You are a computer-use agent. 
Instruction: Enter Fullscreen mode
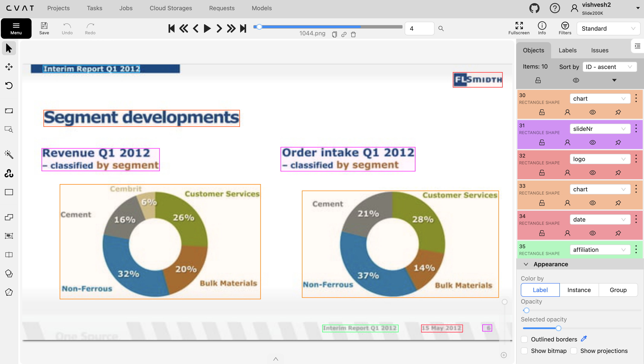tap(519, 28)
